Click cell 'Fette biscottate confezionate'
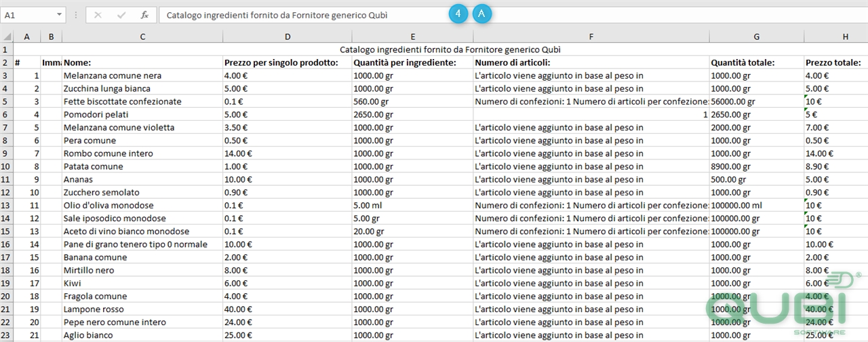The width and height of the screenshot is (868, 342). coord(142,102)
